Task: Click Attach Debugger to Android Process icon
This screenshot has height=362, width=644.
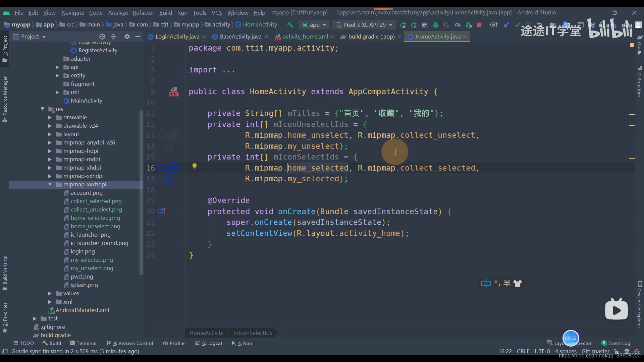Action: [x=469, y=25]
